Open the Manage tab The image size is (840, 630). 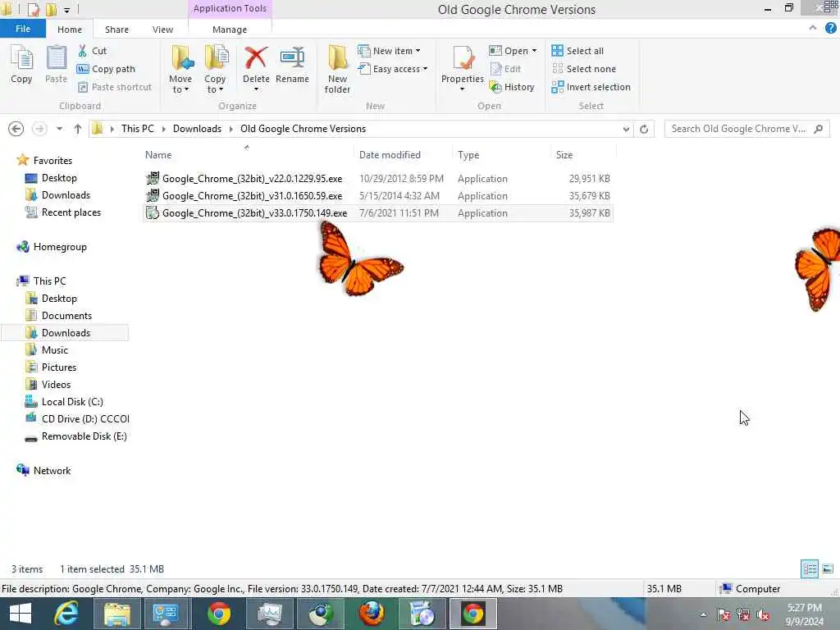(x=230, y=30)
